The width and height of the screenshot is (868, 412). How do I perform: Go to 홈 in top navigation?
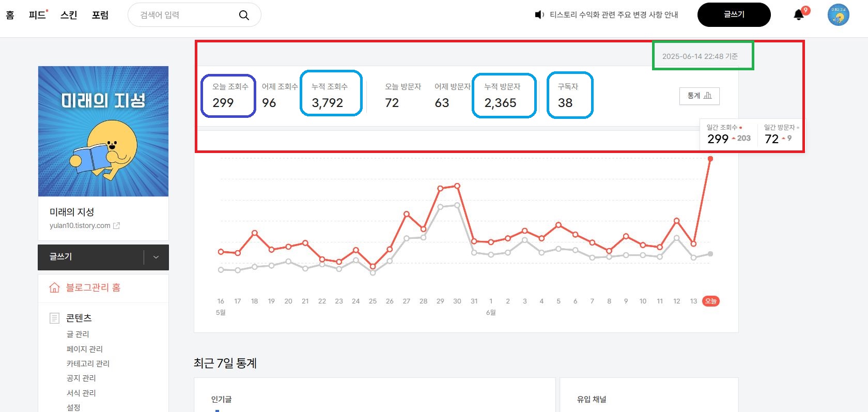[10, 15]
